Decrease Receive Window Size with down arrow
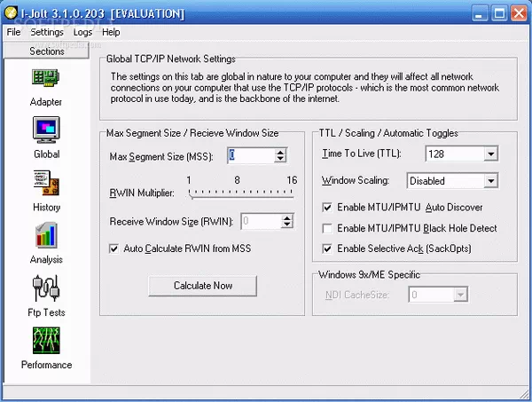The image size is (532, 402). click(287, 225)
